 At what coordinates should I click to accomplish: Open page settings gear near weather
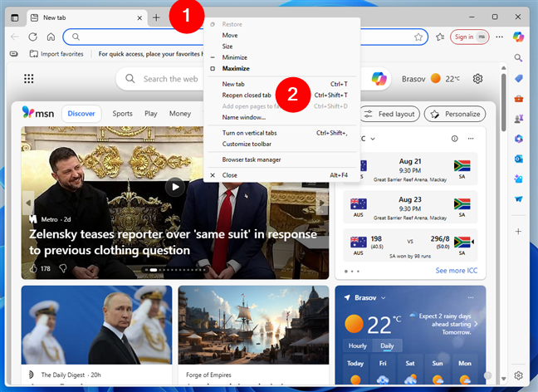click(x=477, y=79)
